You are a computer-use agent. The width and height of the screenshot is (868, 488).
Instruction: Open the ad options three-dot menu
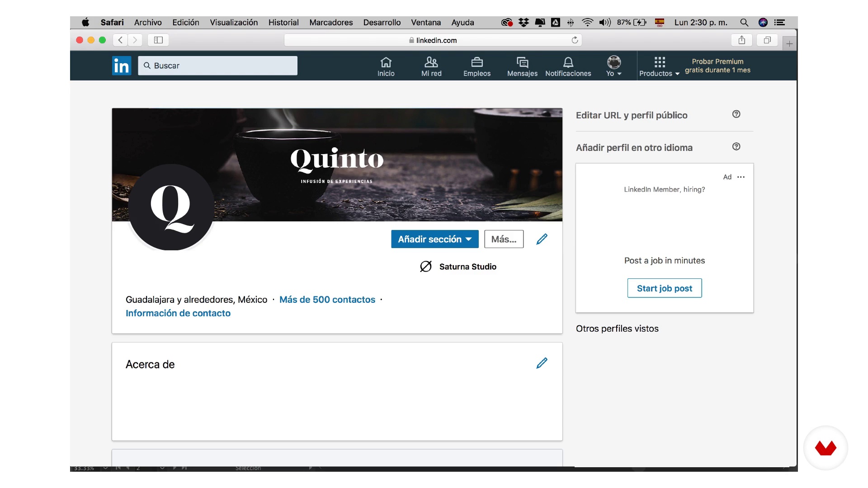pyautogui.click(x=741, y=177)
